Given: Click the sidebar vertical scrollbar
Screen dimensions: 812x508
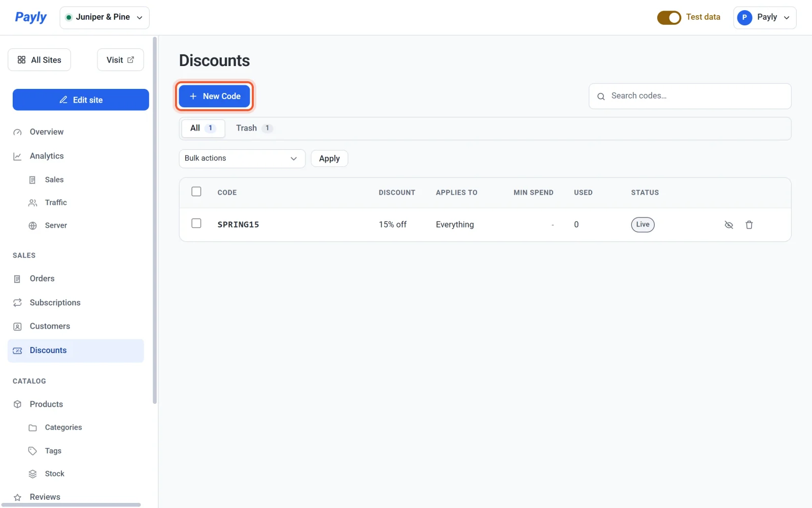Looking at the screenshot, I should click(x=155, y=220).
